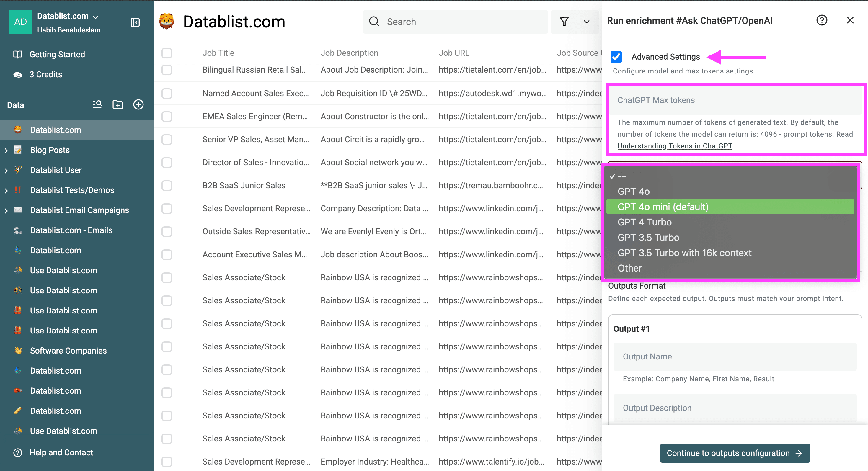The image size is (868, 471).
Task: Open Understanding Tokens in ChatGPT link
Action: 675,146
